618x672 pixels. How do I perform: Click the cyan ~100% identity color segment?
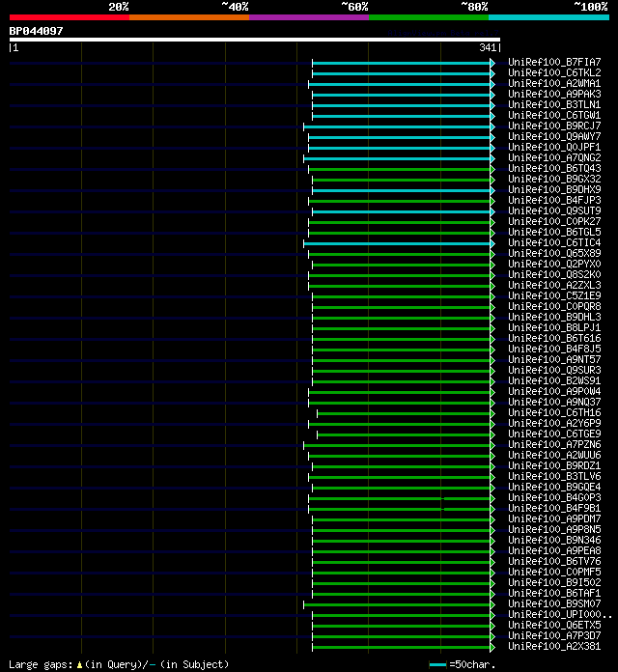tap(549, 17)
